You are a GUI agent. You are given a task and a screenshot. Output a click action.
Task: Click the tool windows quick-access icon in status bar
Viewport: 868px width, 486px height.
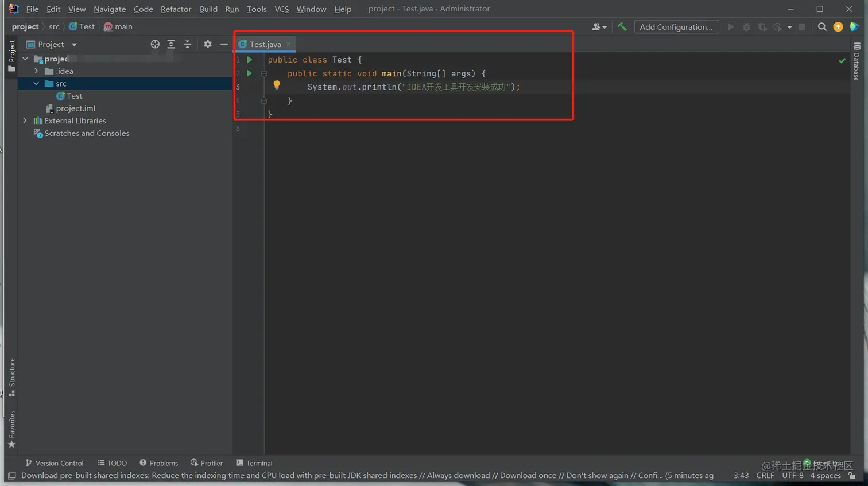(x=11, y=476)
